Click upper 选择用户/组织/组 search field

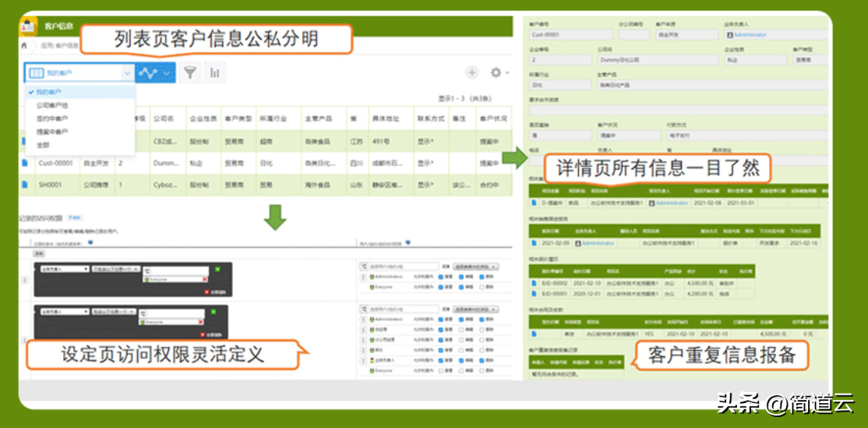click(x=403, y=267)
